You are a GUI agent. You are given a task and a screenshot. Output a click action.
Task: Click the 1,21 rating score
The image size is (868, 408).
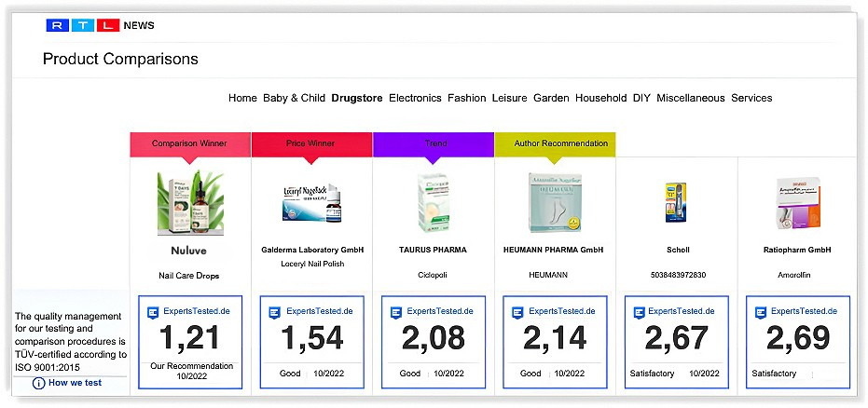190,338
